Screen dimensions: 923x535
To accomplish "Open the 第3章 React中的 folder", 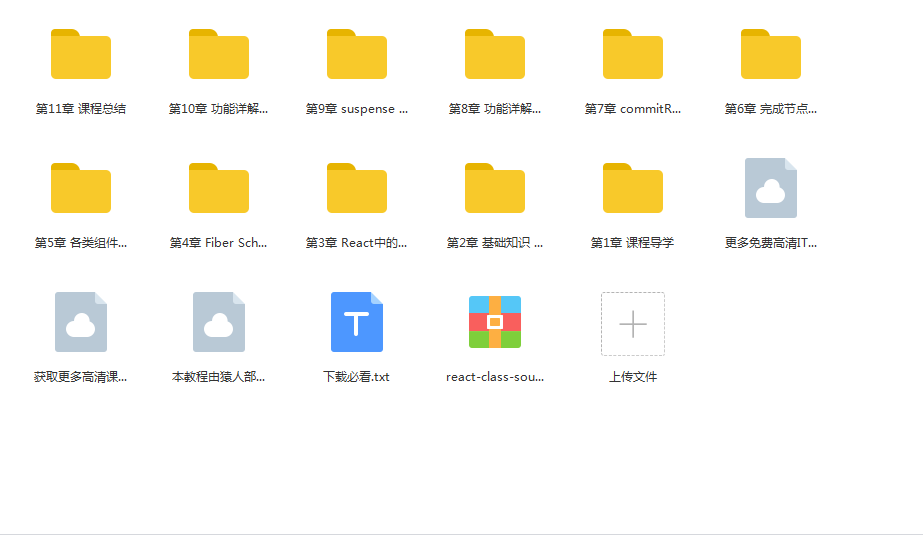I will pyautogui.click(x=357, y=189).
